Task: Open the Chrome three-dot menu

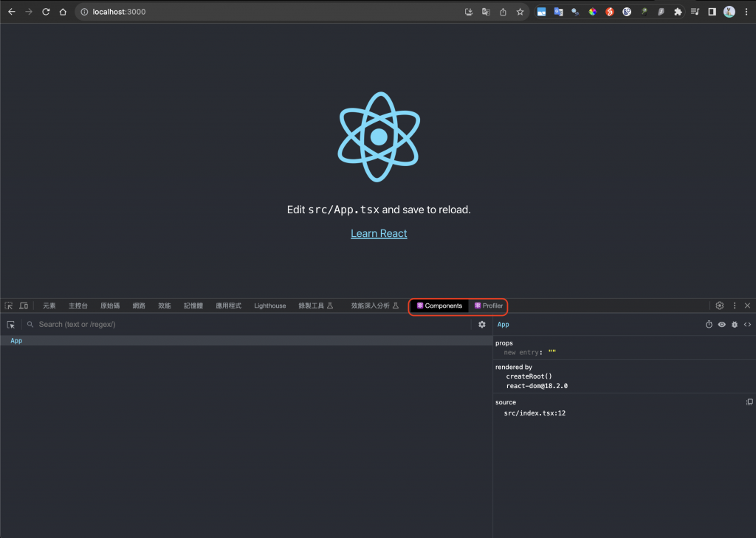Action: (746, 12)
